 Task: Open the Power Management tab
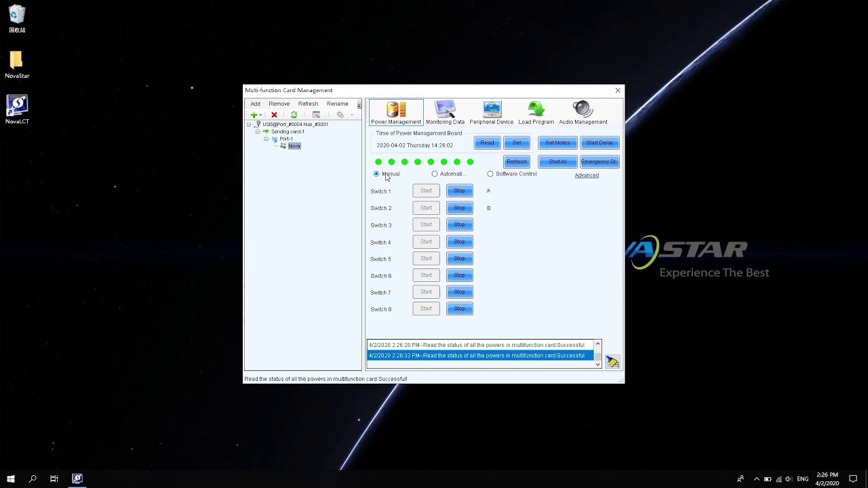point(396,113)
